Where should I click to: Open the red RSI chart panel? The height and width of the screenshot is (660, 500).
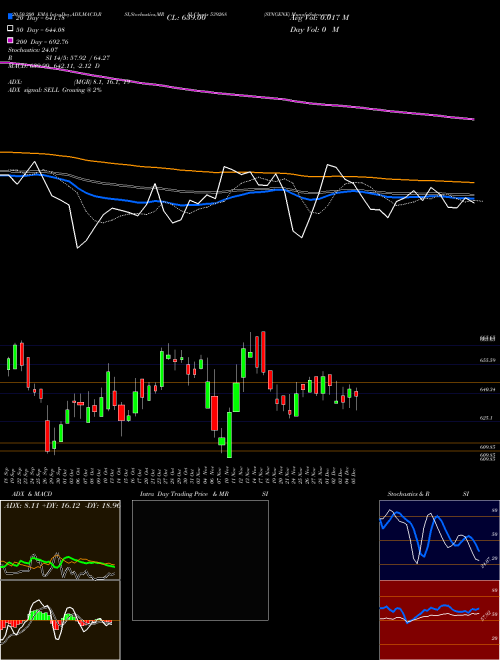click(439, 620)
